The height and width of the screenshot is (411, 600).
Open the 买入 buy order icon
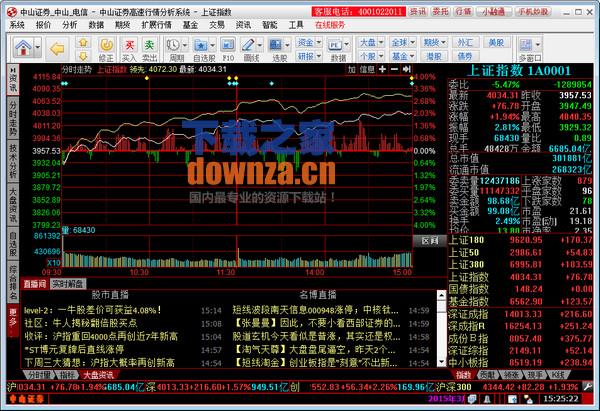(129, 49)
